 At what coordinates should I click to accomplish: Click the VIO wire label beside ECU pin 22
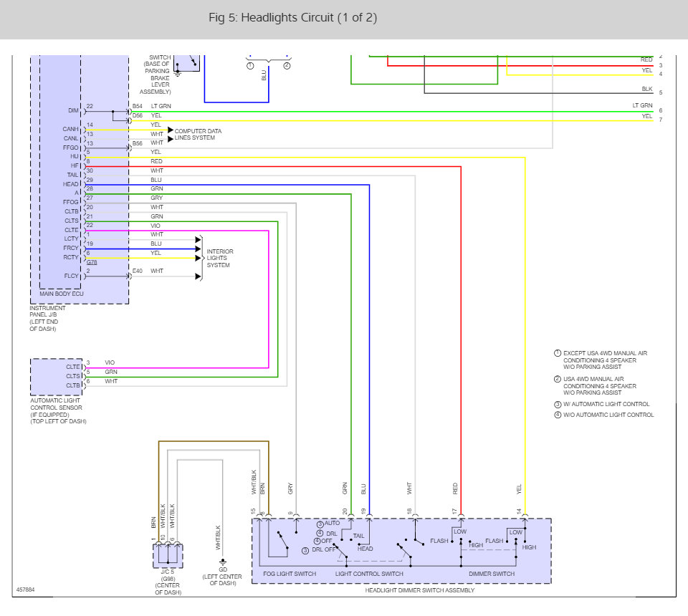pyautogui.click(x=156, y=226)
